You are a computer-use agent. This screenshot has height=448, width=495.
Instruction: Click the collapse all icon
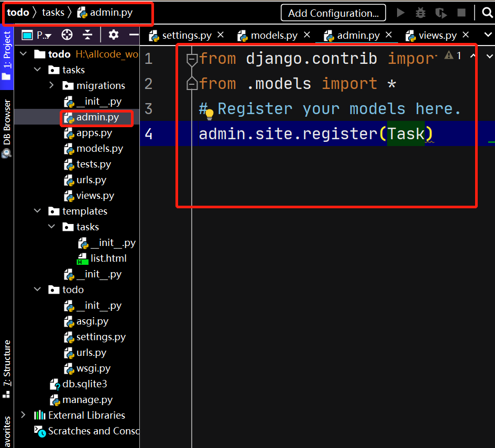coord(87,35)
